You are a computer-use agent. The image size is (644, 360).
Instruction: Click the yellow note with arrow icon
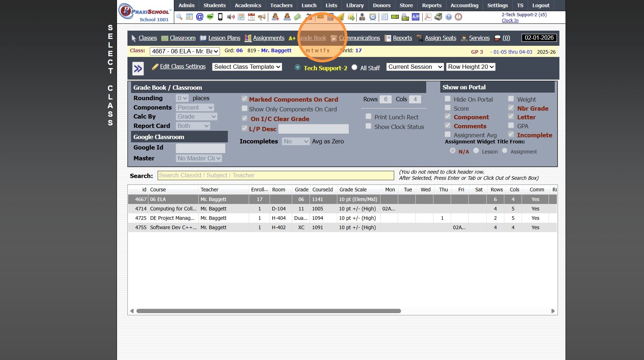(351, 17)
